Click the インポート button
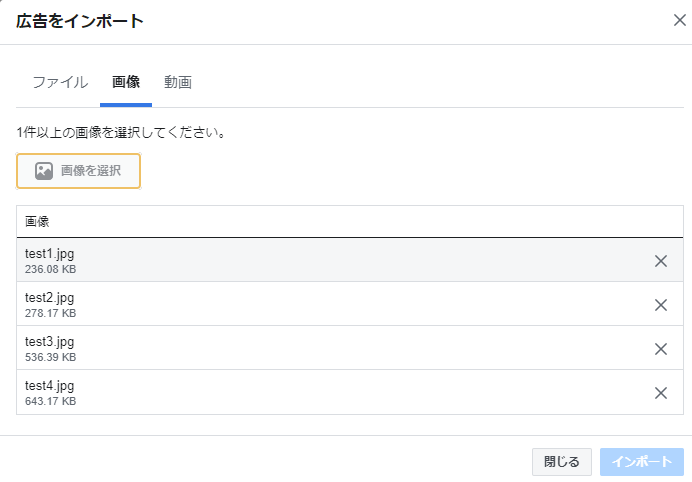The width and height of the screenshot is (692, 482). tap(642, 462)
